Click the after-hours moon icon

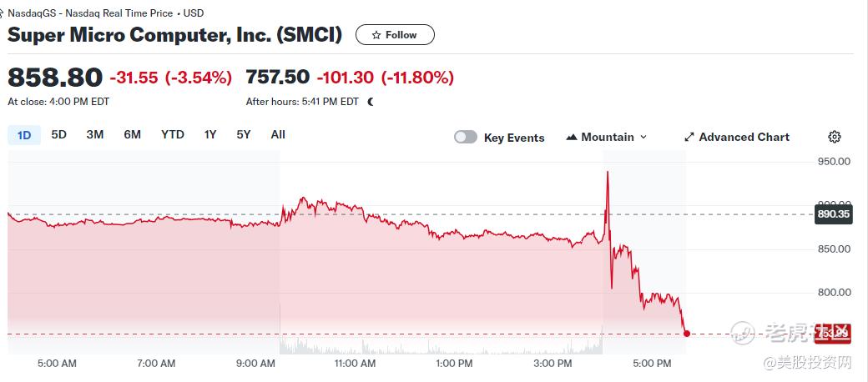click(371, 102)
